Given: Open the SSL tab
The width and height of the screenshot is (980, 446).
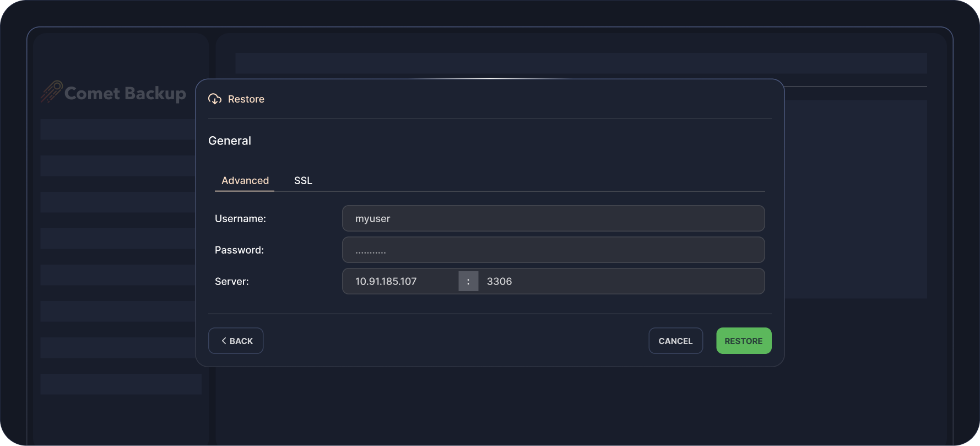Looking at the screenshot, I should coord(303,181).
